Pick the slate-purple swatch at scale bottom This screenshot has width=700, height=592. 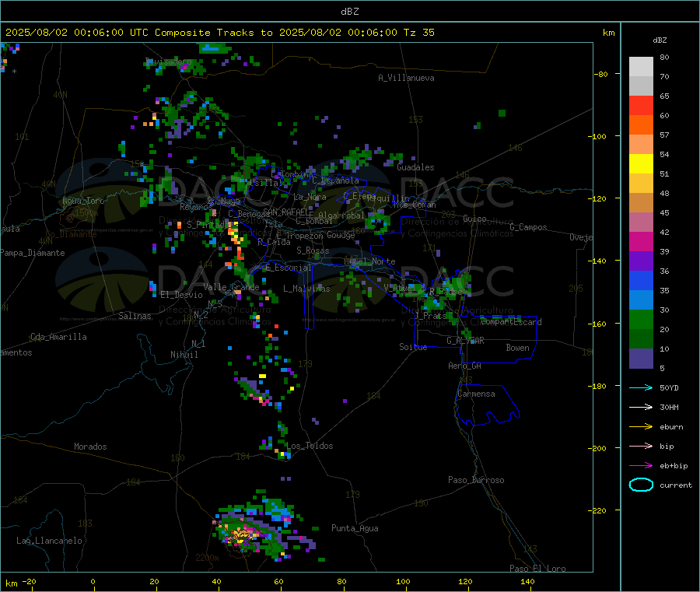641,359
